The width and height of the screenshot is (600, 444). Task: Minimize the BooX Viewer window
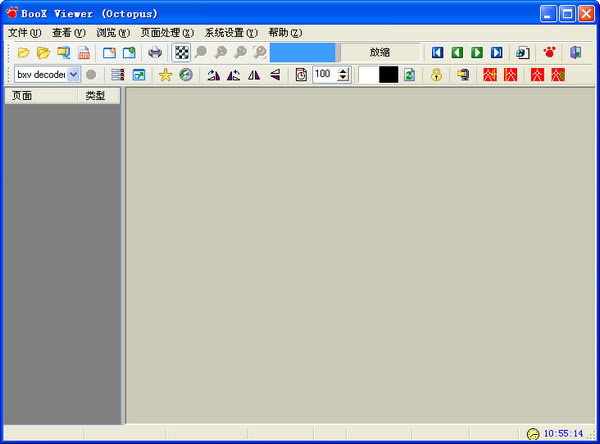pyautogui.click(x=548, y=14)
